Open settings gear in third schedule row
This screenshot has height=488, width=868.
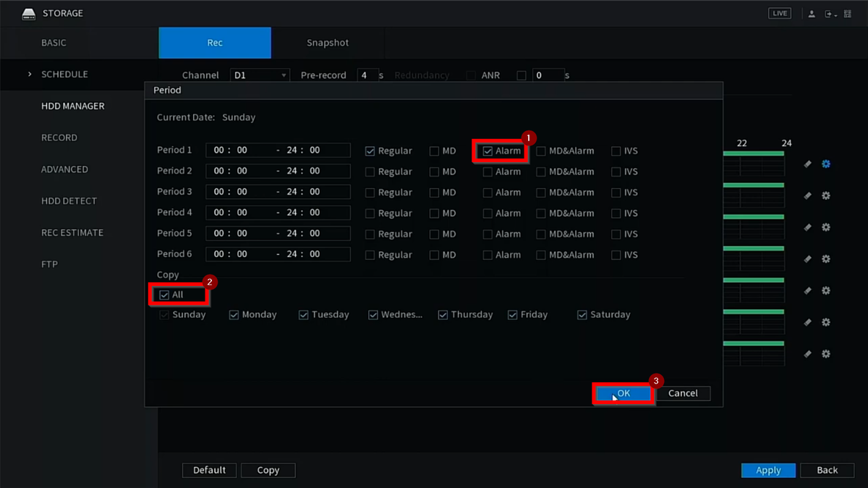click(826, 227)
